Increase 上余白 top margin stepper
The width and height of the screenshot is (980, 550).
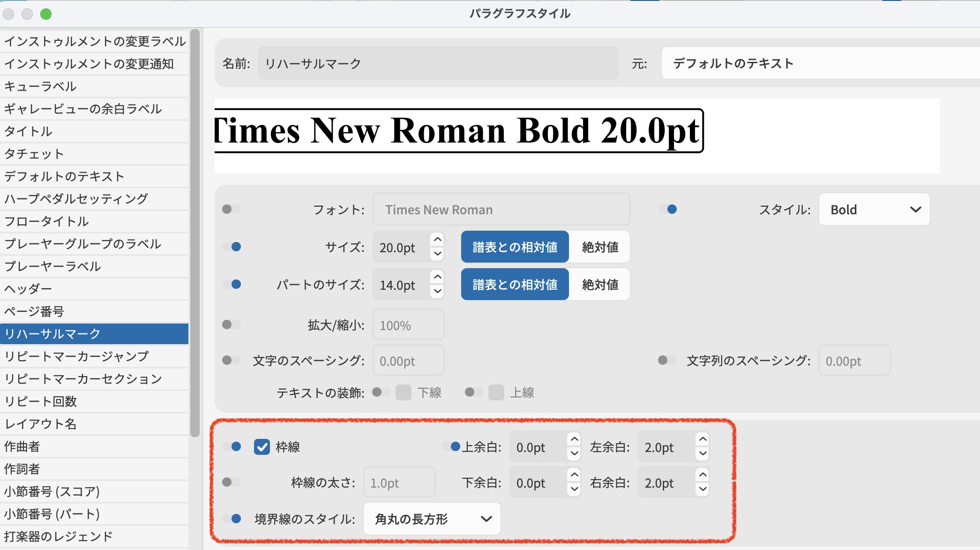coord(574,439)
